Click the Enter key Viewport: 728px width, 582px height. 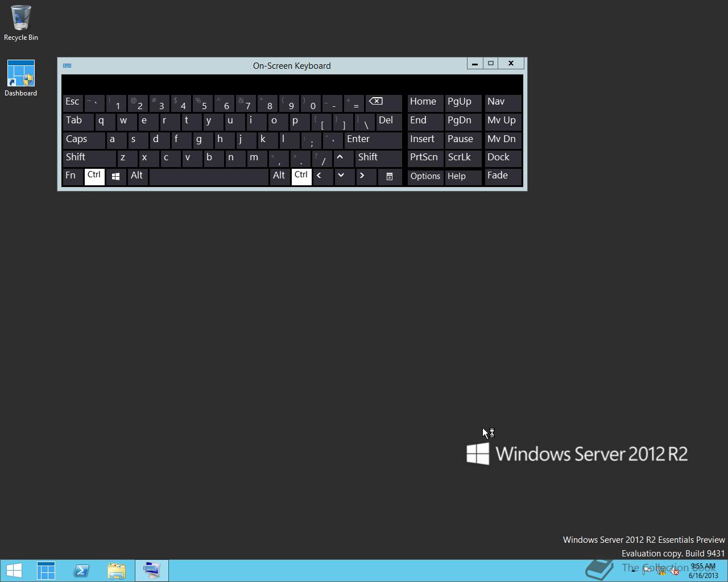(373, 140)
